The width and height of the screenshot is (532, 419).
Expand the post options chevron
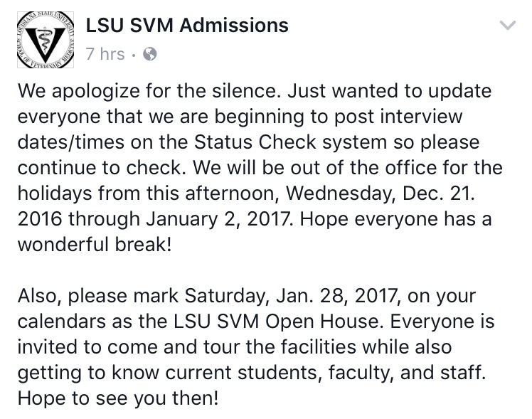click(508, 26)
